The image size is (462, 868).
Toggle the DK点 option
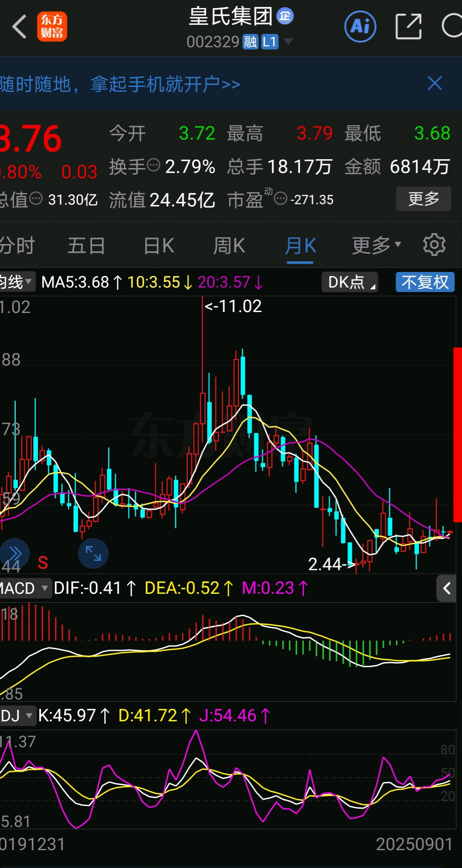350,282
